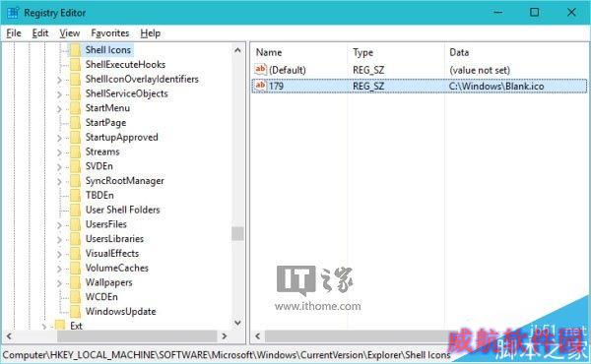Open the View menu

click(69, 33)
